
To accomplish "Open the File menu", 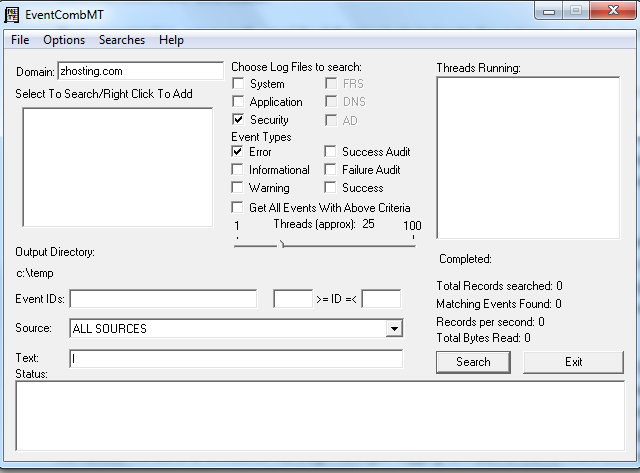I will [x=20, y=40].
